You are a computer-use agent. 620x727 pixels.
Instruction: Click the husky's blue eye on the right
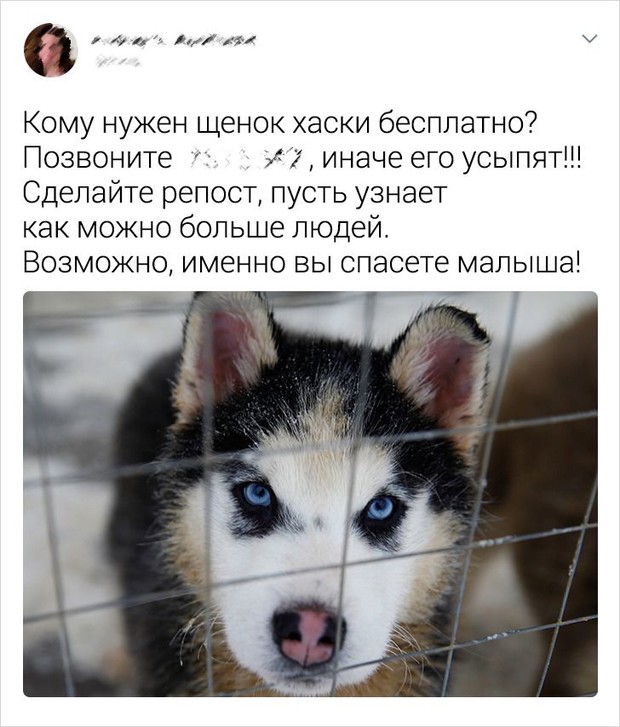(380, 508)
